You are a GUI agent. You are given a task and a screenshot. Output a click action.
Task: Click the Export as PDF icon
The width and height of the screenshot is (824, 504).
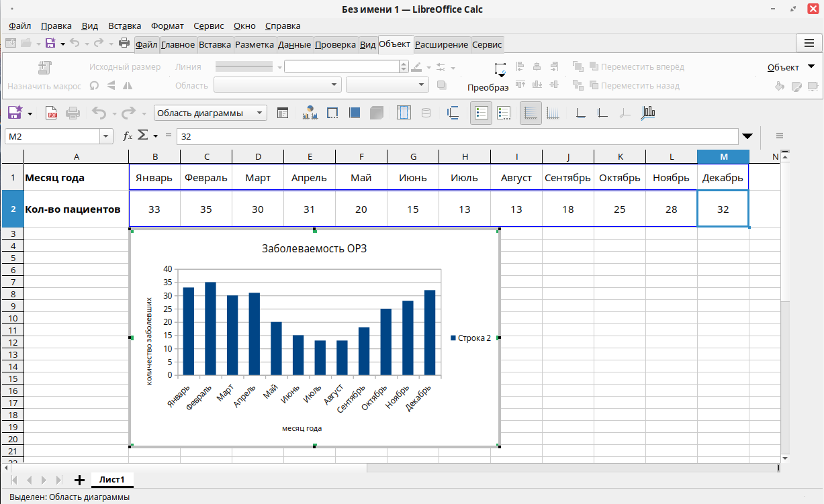coord(52,113)
